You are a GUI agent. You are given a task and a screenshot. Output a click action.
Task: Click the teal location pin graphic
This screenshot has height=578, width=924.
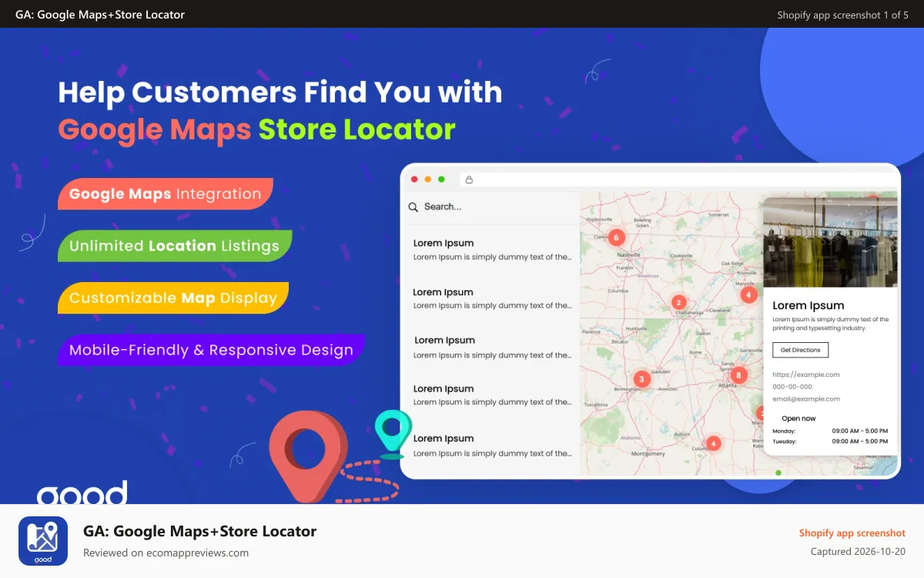coord(393,434)
